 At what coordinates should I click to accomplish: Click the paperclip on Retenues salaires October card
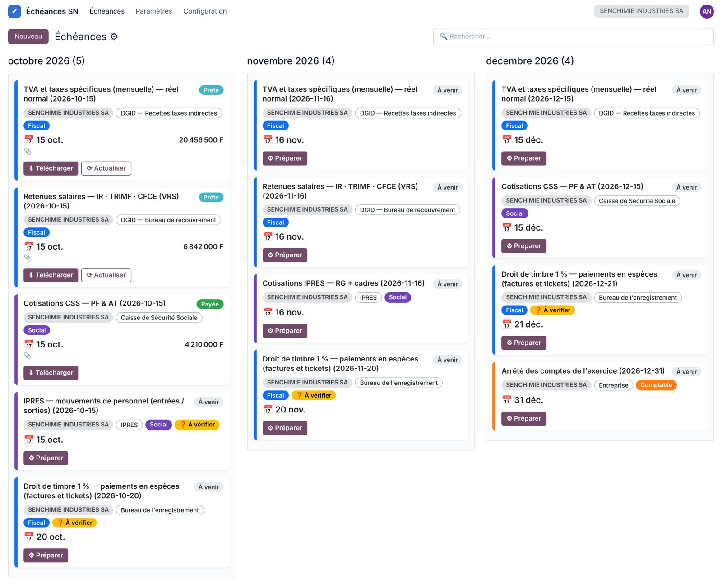click(x=28, y=258)
